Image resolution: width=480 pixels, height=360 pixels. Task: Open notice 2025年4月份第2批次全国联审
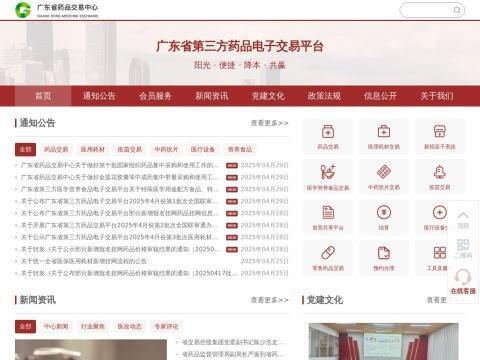(x=119, y=225)
